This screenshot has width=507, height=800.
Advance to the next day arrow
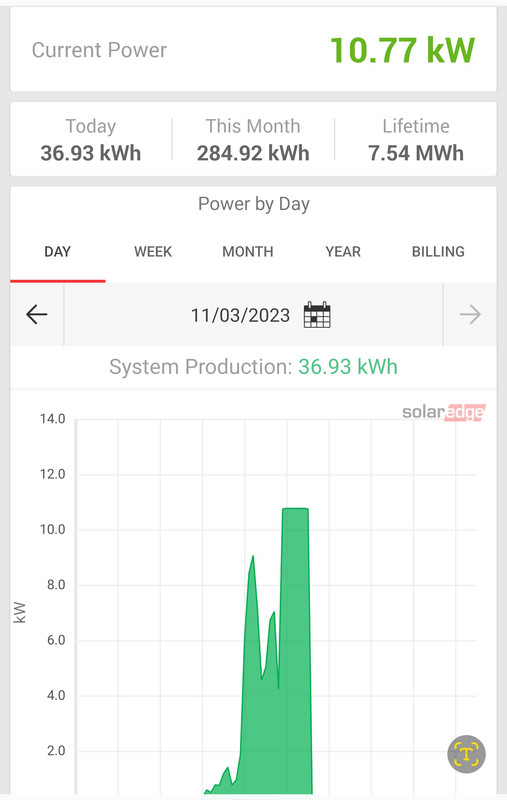point(470,315)
